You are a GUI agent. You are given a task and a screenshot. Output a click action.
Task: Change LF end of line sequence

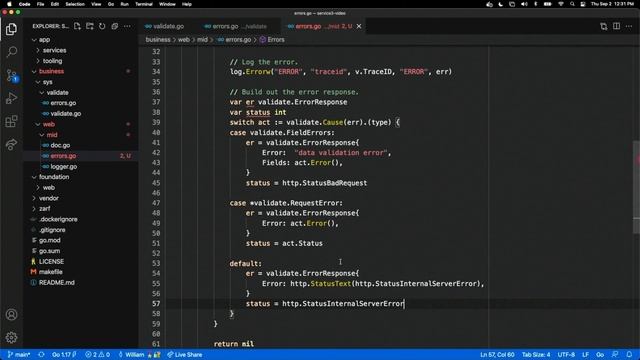[x=585, y=355]
